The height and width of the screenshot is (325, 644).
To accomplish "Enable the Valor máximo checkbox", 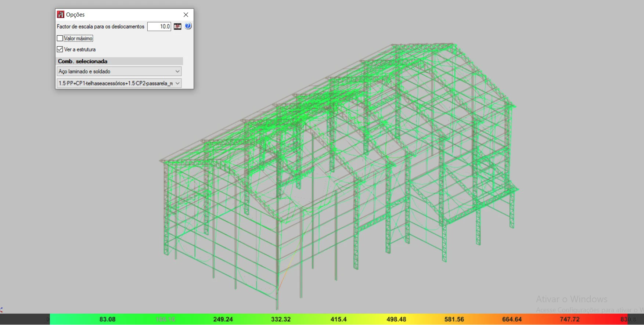I will coord(60,38).
